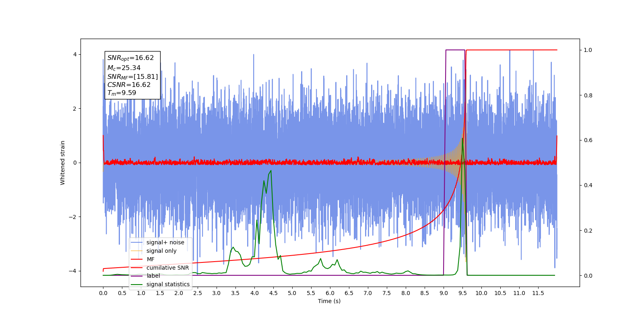
Task: Click the CSNR=16.62 annotation text
Action: 129,85
